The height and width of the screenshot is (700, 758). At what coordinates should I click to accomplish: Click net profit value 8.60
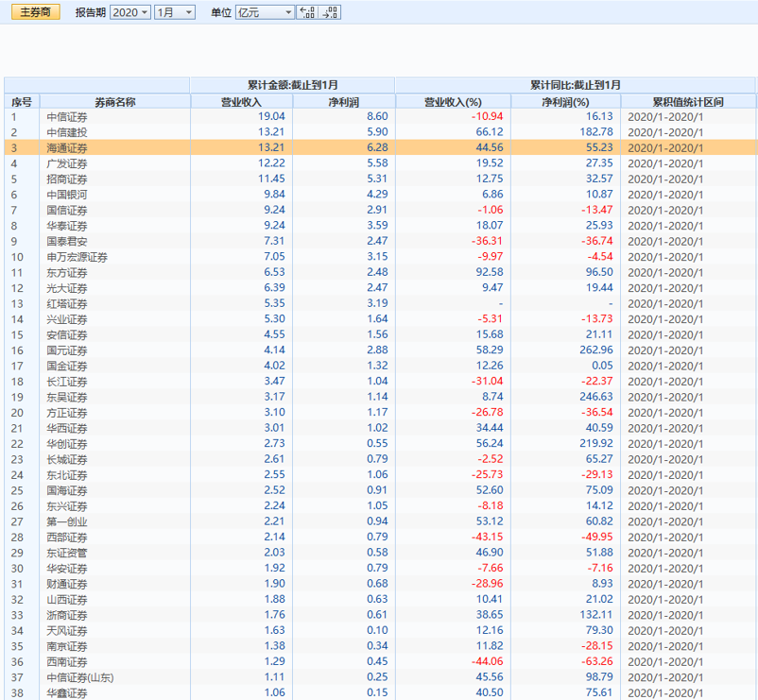(377, 116)
